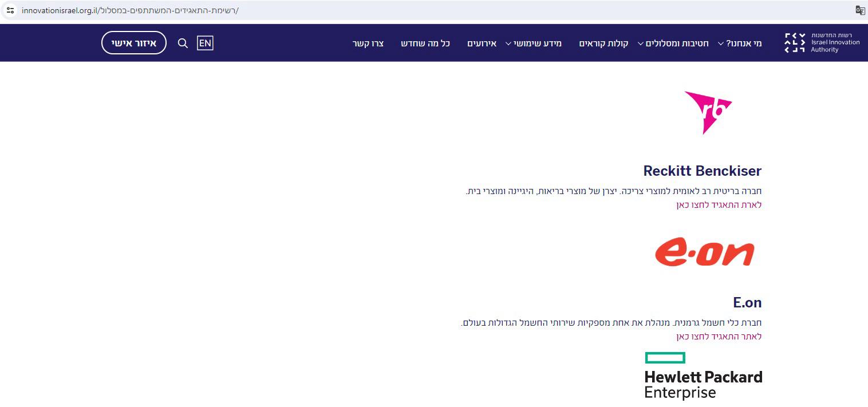Click the site info icon in address bar

coord(10,10)
